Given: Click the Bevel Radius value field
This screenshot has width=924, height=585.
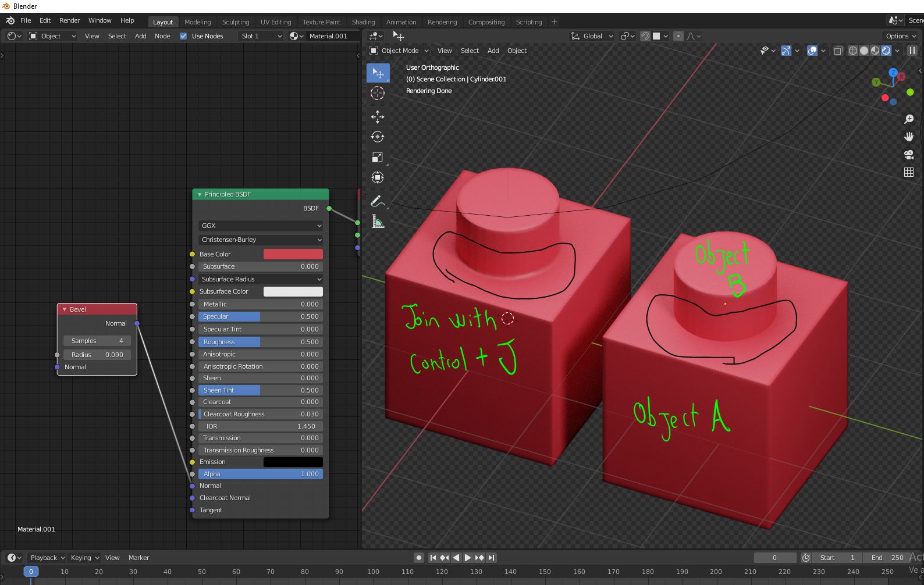Looking at the screenshot, I should tap(97, 355).
